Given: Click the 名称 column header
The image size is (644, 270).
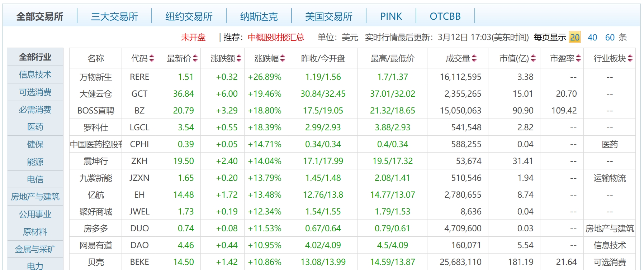Looking at the screenshot, I should (x=96, y=58).
